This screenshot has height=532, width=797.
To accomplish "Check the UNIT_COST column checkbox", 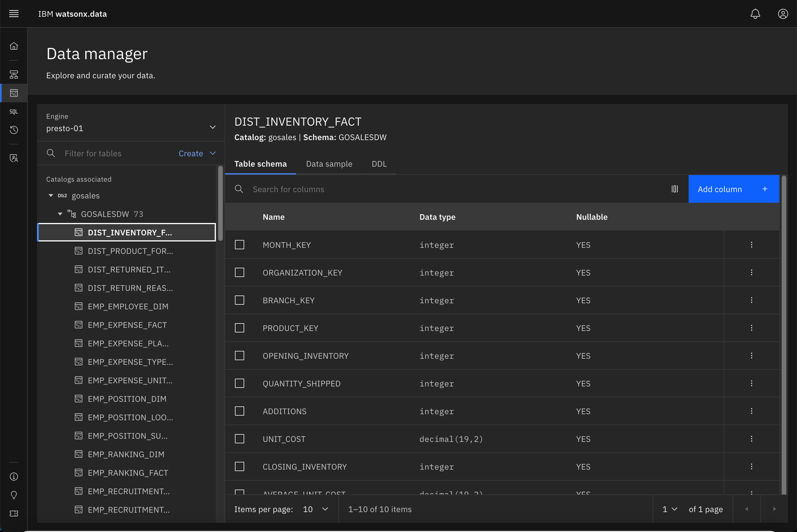I will tap(240, 439).
